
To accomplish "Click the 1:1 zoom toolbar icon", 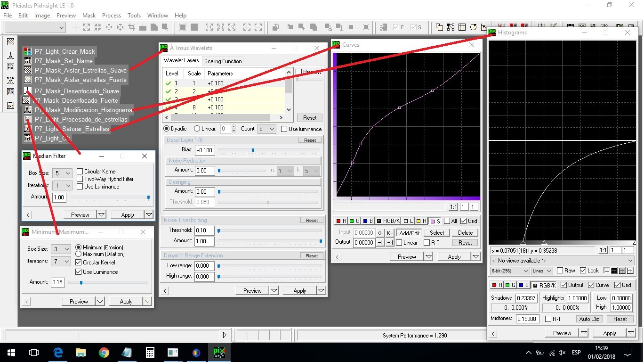I will (x=209, y=27).
